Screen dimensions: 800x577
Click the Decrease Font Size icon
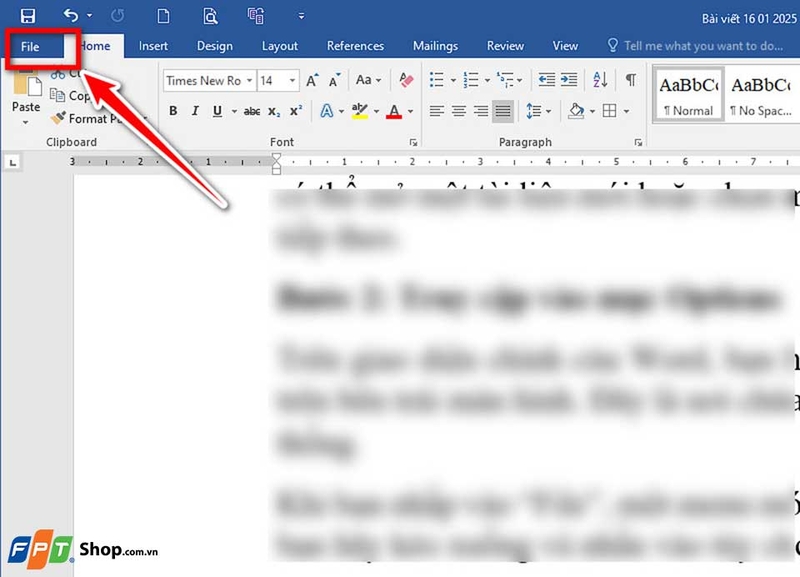pyautogui.click(x=335, y=81)
